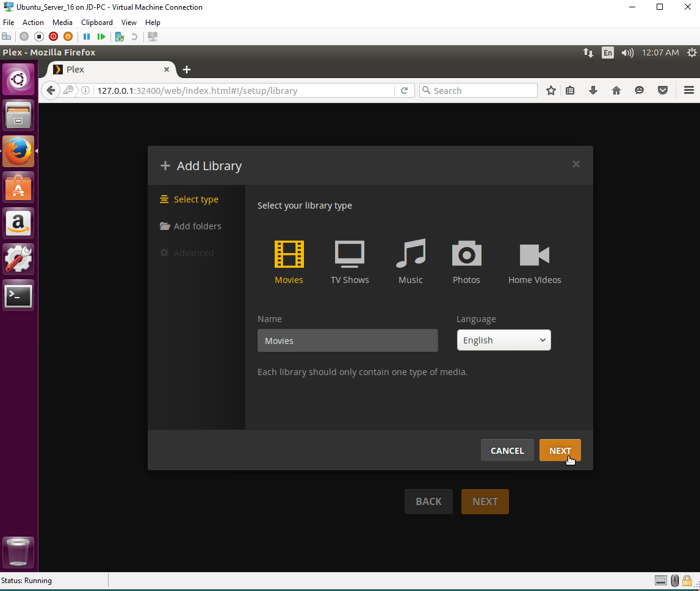Screen dimensions: 700x591
Task: Select the Plex browser tab
Action: pyautogui.click(x=109, y=70)
